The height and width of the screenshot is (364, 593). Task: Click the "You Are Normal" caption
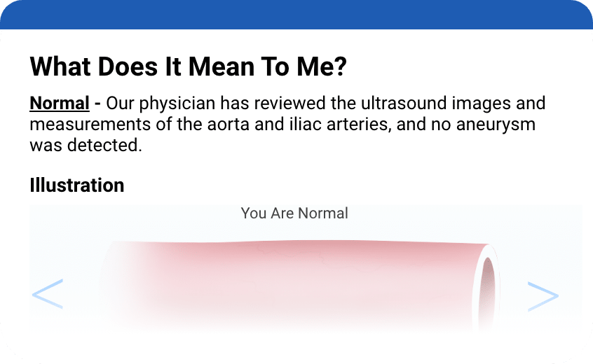point(294,213)
